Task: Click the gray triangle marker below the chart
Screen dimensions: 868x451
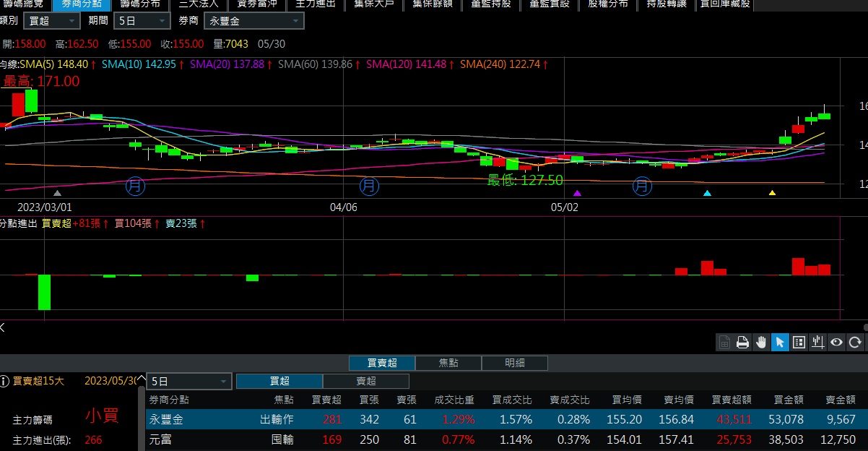Action: click(x=58, y=193)
